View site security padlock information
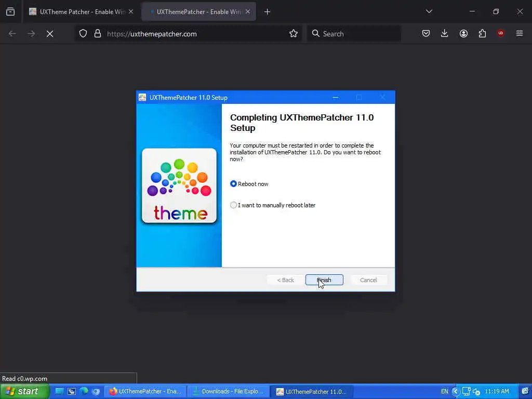The image size is (532, 399). [x=98, y=34]
